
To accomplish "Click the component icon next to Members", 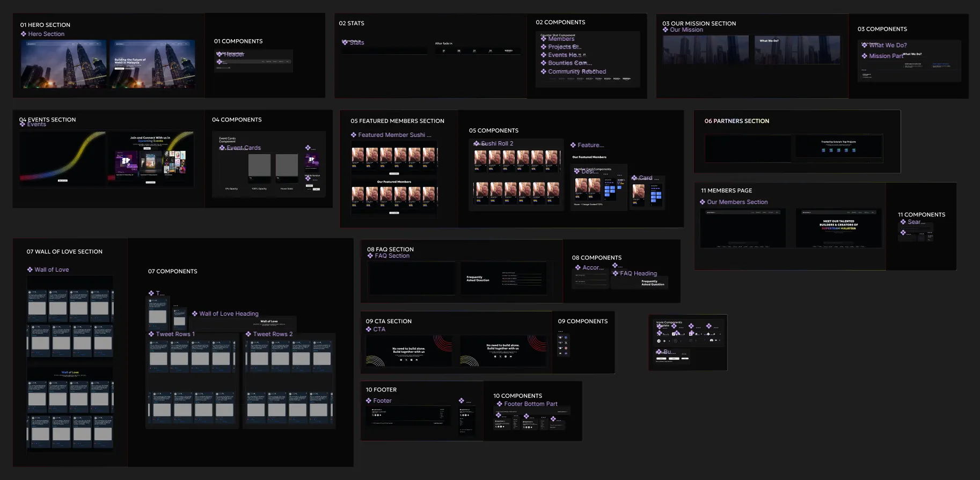I will click(544, 39).
